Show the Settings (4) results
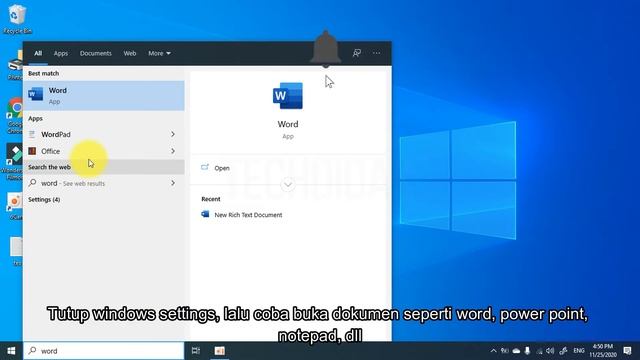Screen dimensions: 640x360 [44, 200]
